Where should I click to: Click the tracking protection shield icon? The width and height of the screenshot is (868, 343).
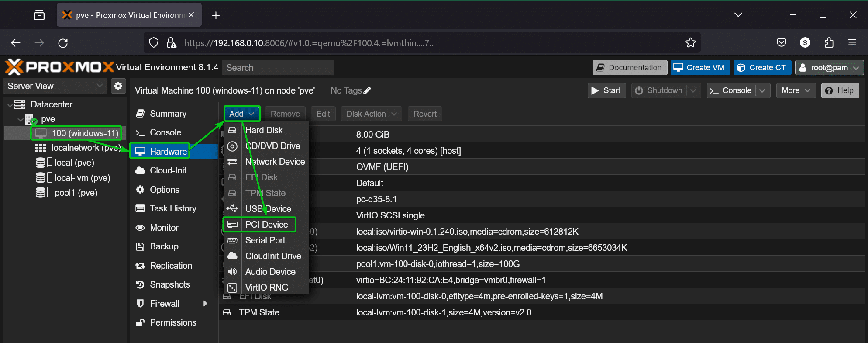(154, 43)
